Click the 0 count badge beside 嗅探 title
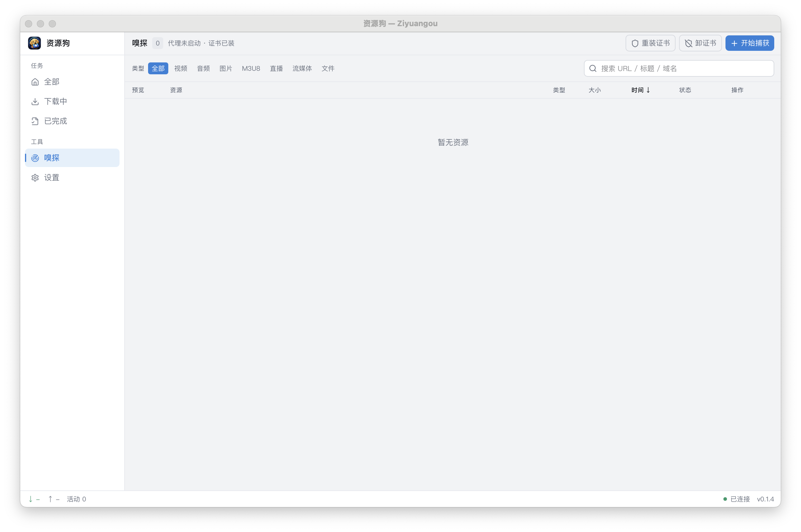 coord(158,43)
